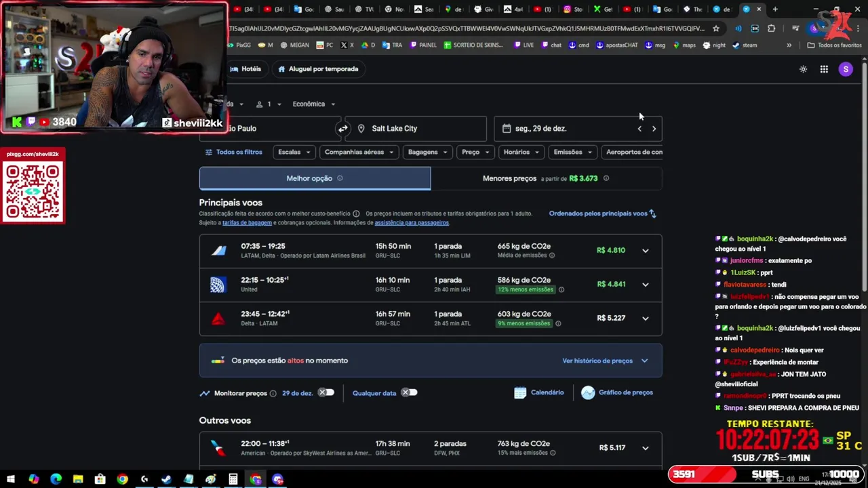Open classification info icon next to custo-benefício
The image size is (868, 488).
click(356, 213)
